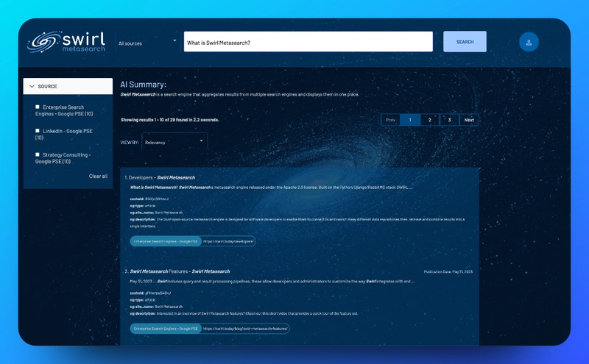Collapse the SOURCE filter panel
The height and width of the screenshot is (364, 589).
[x=68, y=86]
